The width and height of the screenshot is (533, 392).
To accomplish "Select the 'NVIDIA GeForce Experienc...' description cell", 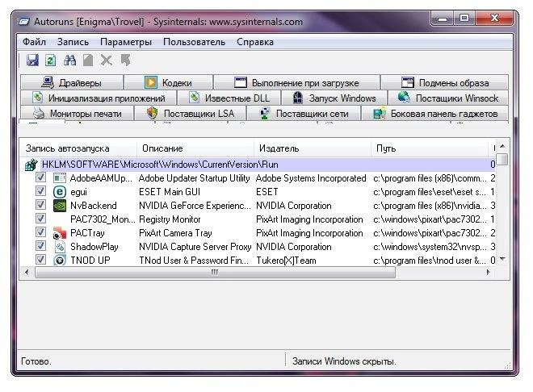I will tap(195, 206).
